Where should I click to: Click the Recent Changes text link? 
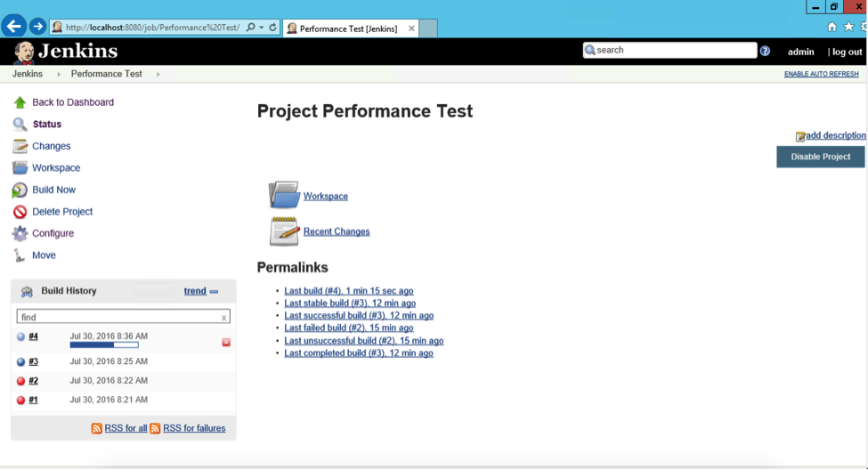click(x=337, y=232)
